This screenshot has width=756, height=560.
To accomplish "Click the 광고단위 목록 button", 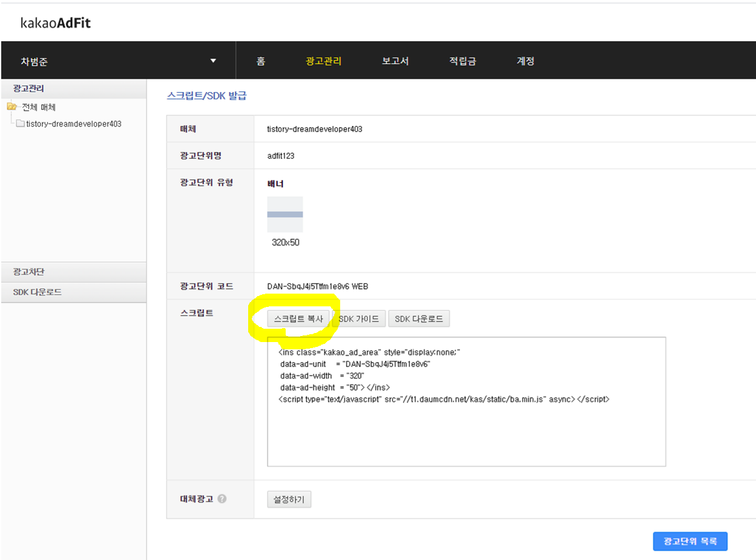I will (x=690, y=541).
